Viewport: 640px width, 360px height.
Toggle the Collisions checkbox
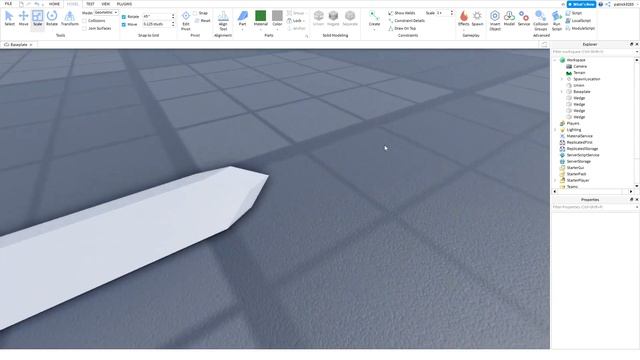[x=84, y=20]
